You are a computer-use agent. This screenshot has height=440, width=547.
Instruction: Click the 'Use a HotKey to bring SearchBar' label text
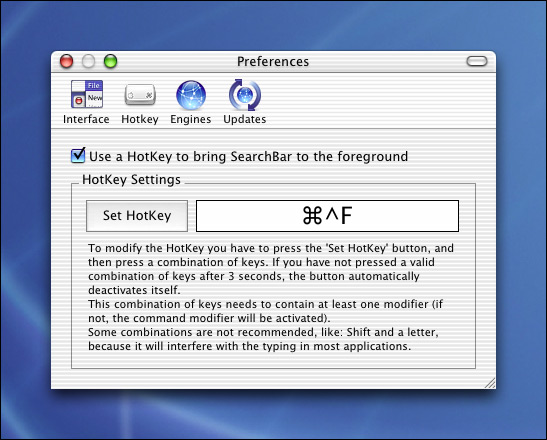248,156
